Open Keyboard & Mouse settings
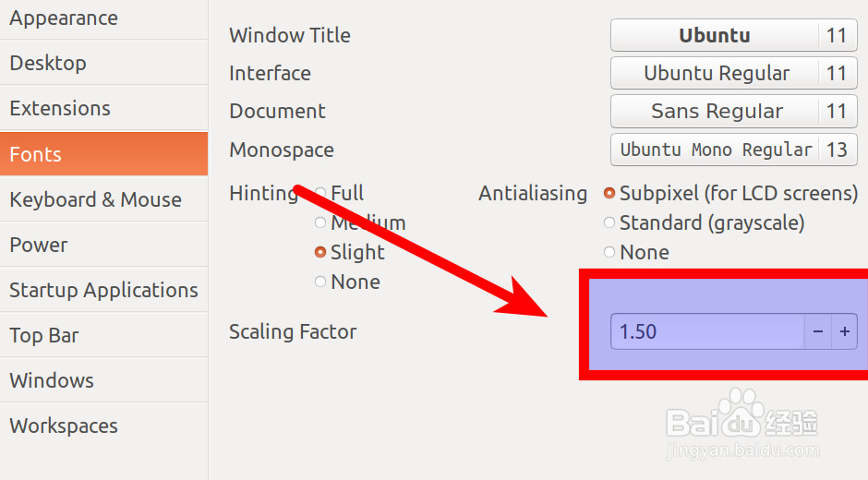 [104, 199]
